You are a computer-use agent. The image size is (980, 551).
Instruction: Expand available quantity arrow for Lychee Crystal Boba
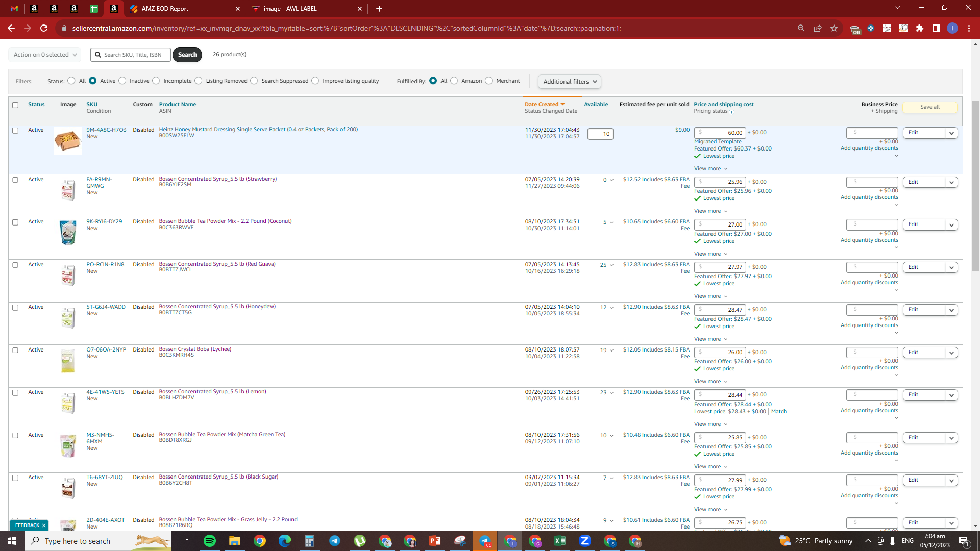[x=611, y=350]
